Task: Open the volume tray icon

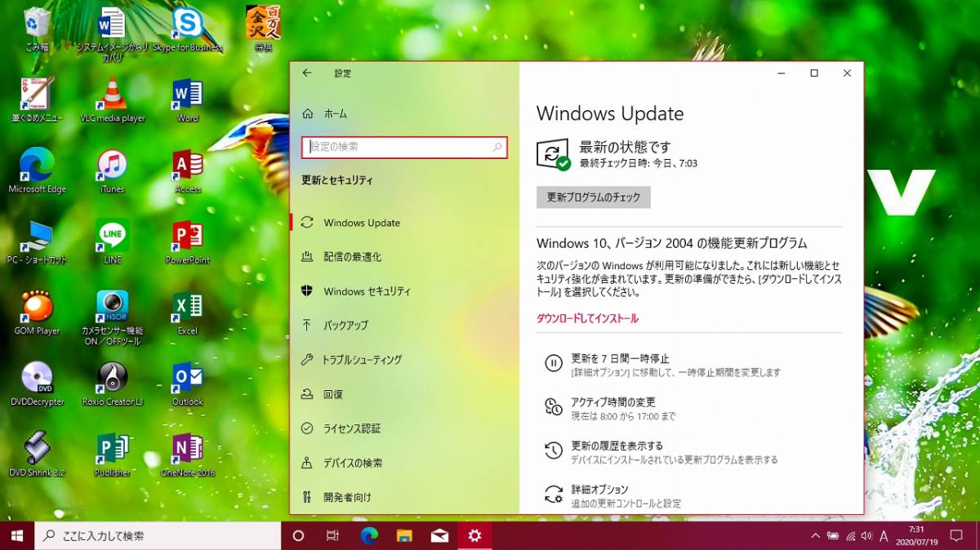Action: click(x=866, y=536)
